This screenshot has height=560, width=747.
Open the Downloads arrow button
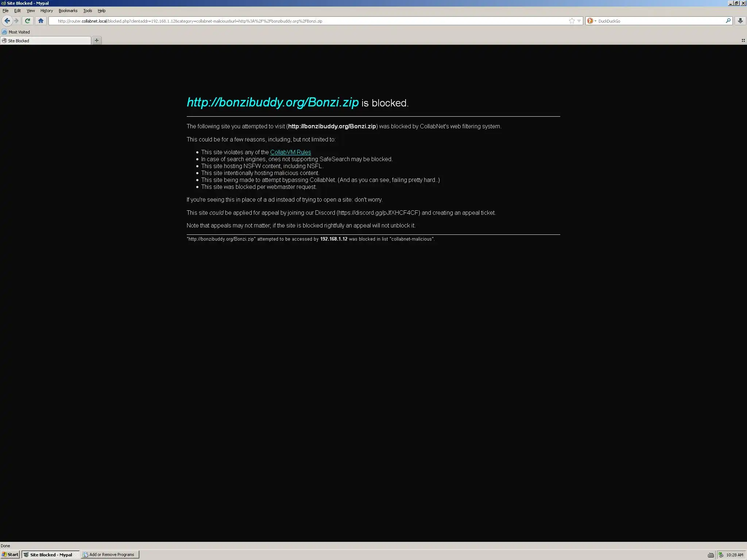coord(740,21)
